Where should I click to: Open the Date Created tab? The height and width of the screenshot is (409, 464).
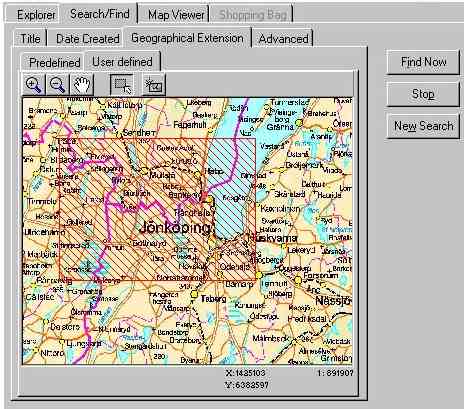pyautogui.click(x=88, y=39)
